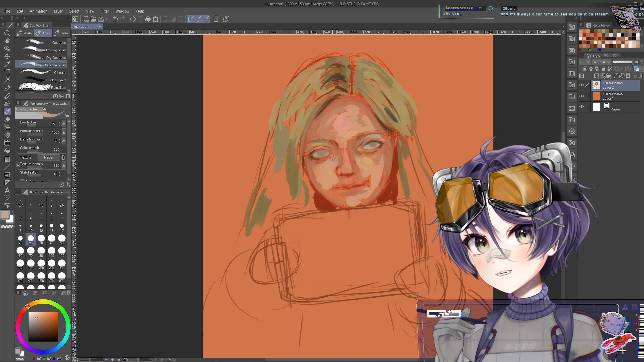
Task: Select the Eraser tool
Action: coord(7,119)
